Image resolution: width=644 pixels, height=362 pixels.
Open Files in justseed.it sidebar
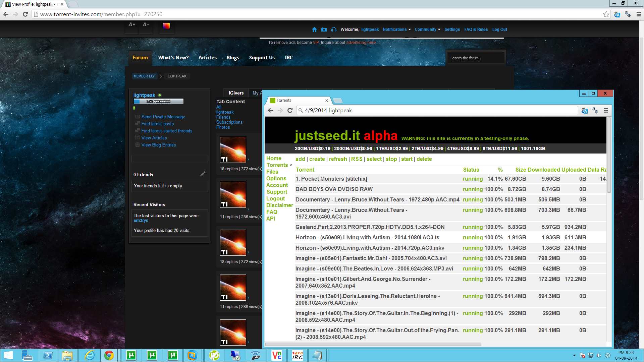(272, 172)
